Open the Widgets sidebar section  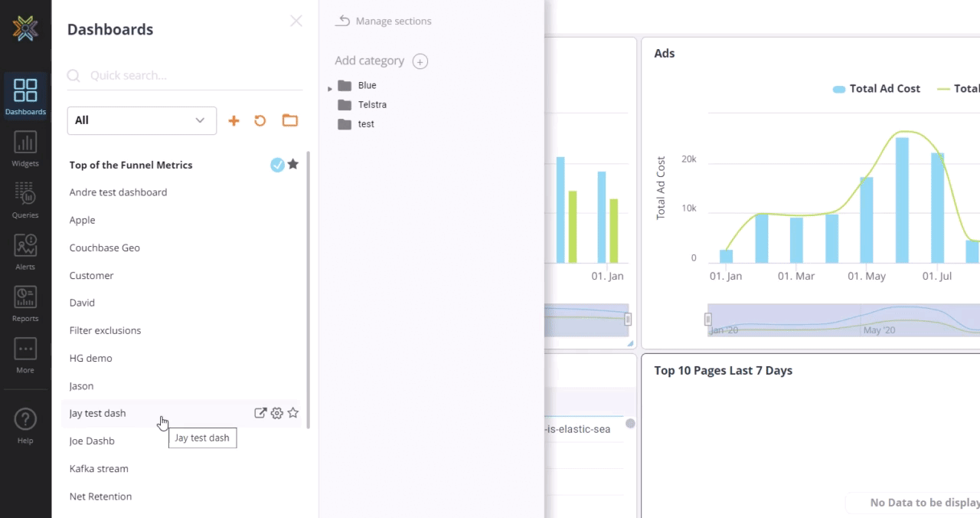click(x=25, y=149)
